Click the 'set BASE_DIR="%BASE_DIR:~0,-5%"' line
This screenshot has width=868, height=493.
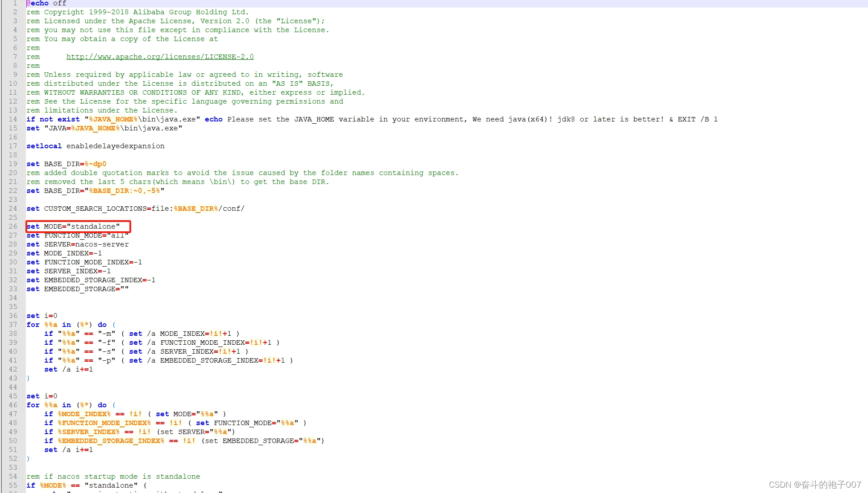(x=95, y=191)
